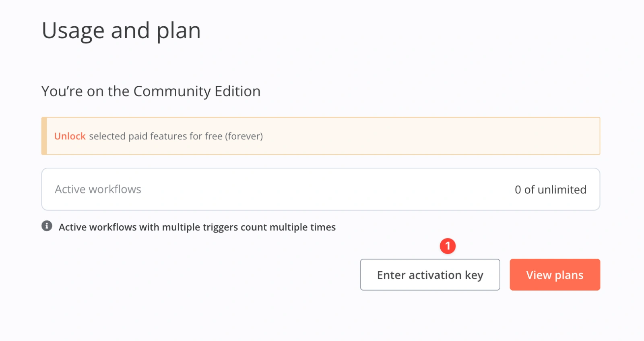
Task: Click the word "Active" in the triggers note
Action: pyautogui.click(x=73, y=227)
